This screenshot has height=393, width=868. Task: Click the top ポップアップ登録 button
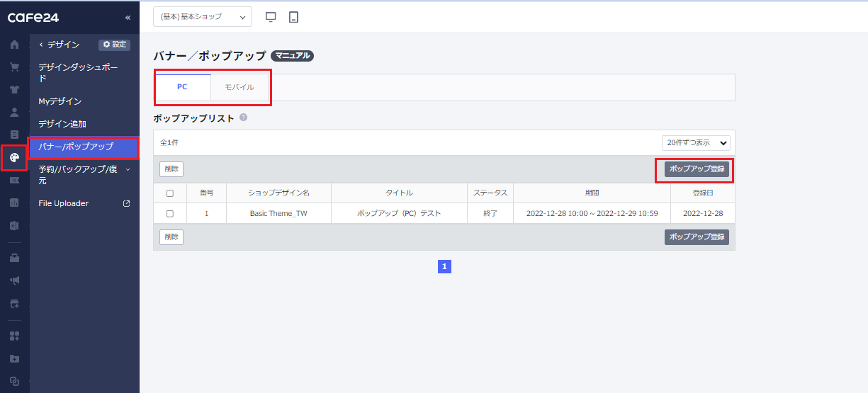click(697, 169)
